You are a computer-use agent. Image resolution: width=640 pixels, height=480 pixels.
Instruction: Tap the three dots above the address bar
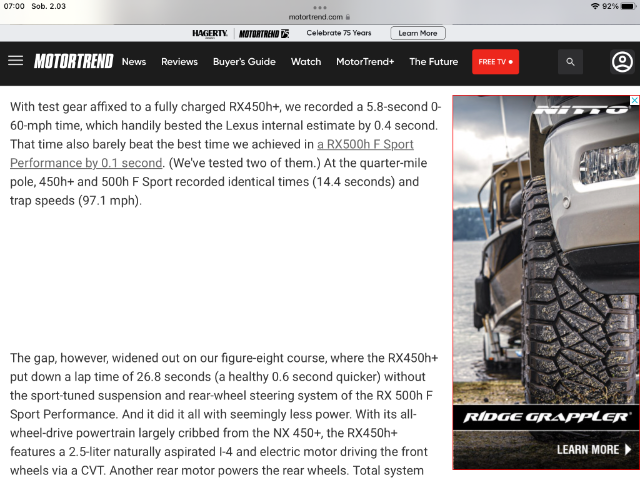point(320,7)
